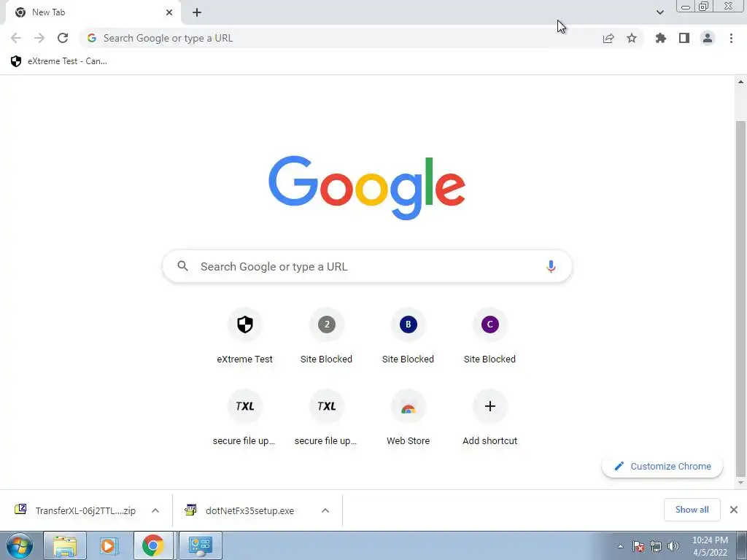Start voice search with the microphone icon

(551, 266)
